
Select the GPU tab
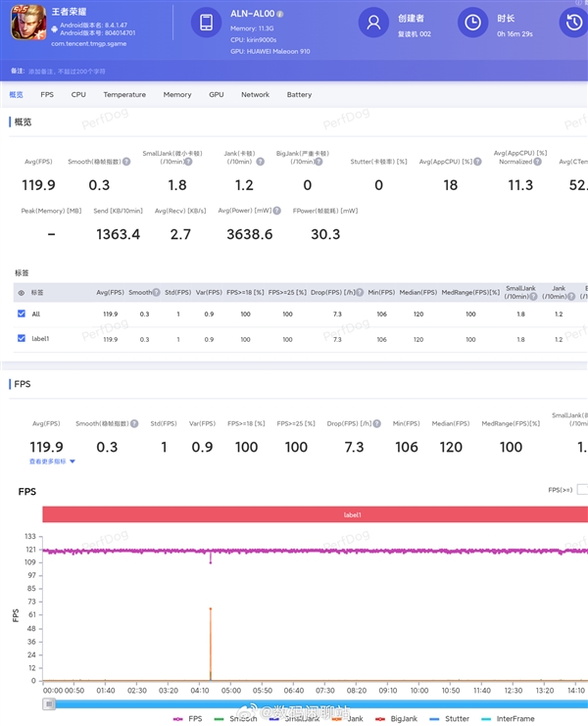coord(216,95)
